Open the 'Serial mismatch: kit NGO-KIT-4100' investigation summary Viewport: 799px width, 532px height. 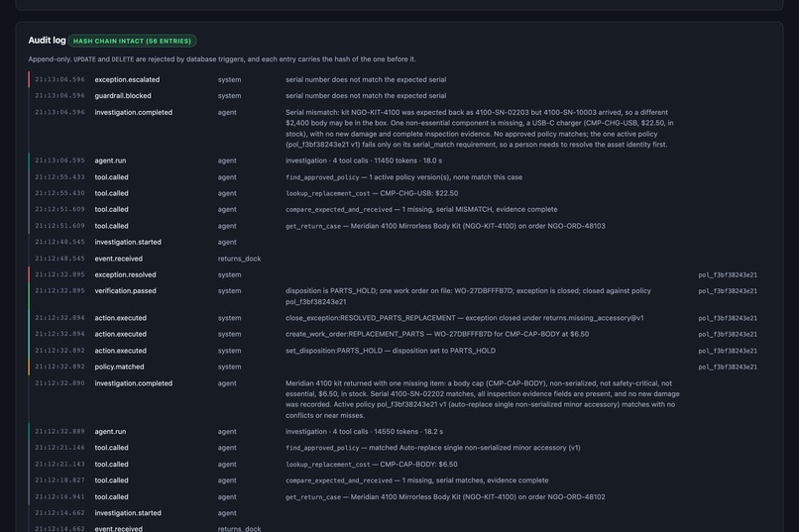[480, 128]
